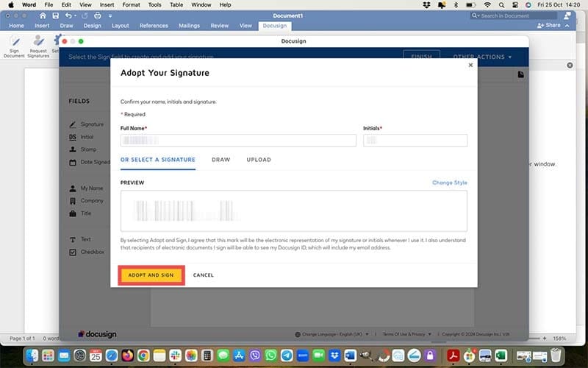Click the Search in Document field
Viewport: 588px width, 368px height.
[x=513, y=15]
